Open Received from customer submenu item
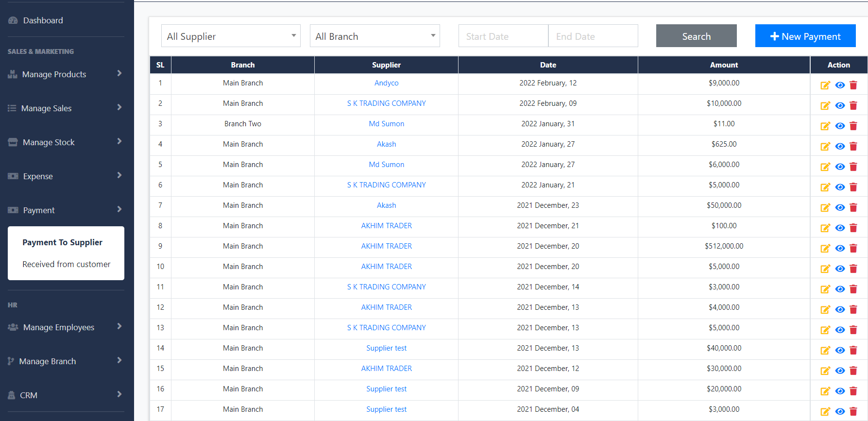The image size is (868, 421). tap(67, 264)
